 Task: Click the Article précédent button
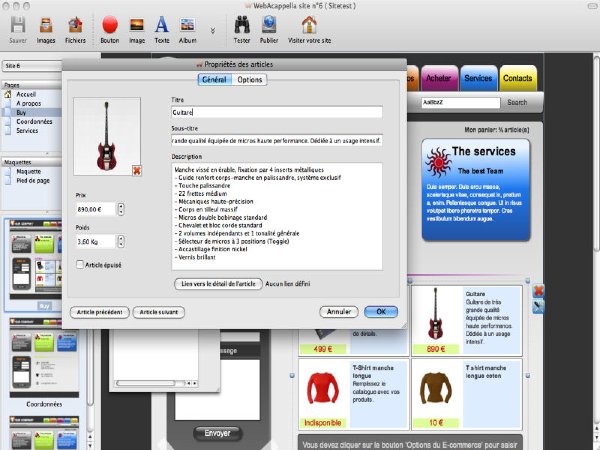point(99,312)
